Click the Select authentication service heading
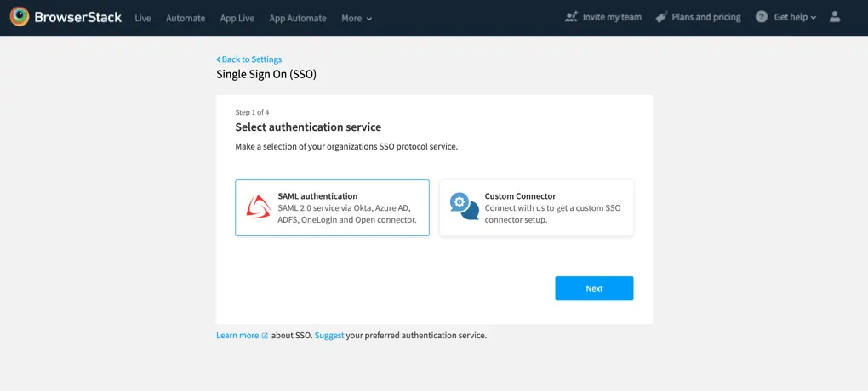868x391 pixels. 308,127
